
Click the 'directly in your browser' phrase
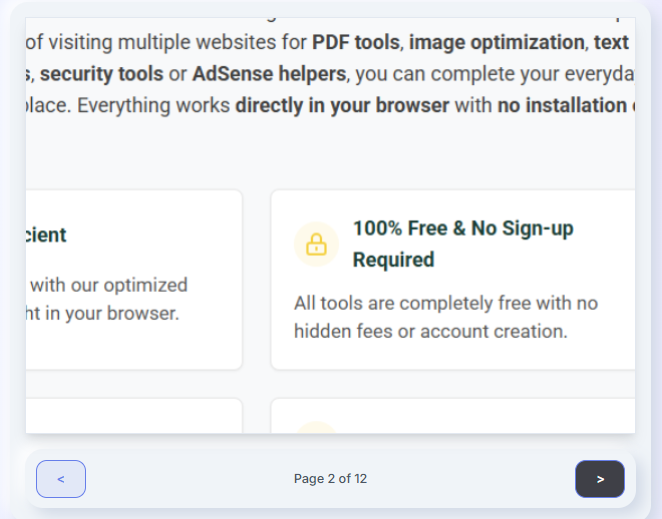tap(342, 106)
